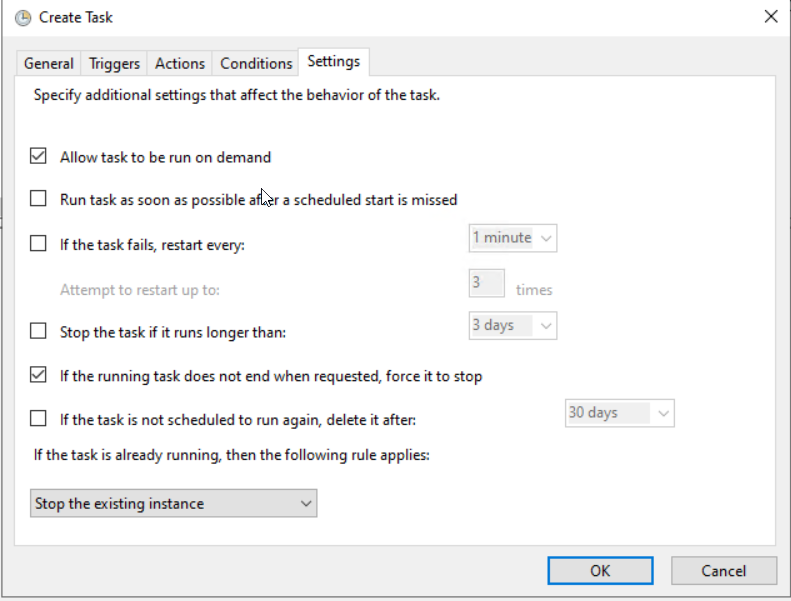Switch to the General tab
791x601 pixels.
48,64
